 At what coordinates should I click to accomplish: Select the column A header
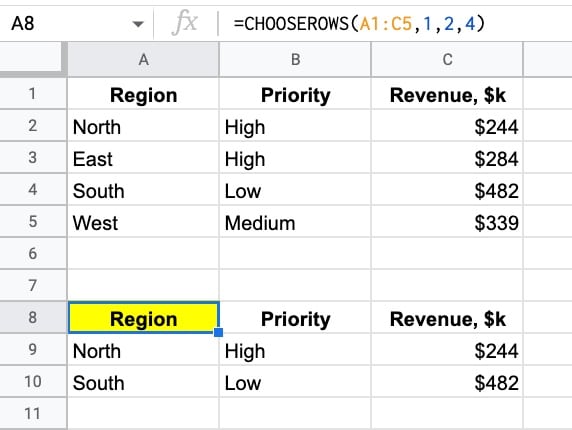pyautogui.click(x=143, y=59)
